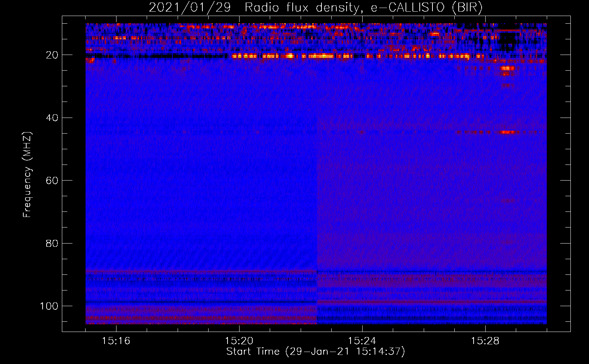Click the 15:20 time tick label
Viewport: 589px width, 364px height.
pyautogui.click(x=239, y=341)
